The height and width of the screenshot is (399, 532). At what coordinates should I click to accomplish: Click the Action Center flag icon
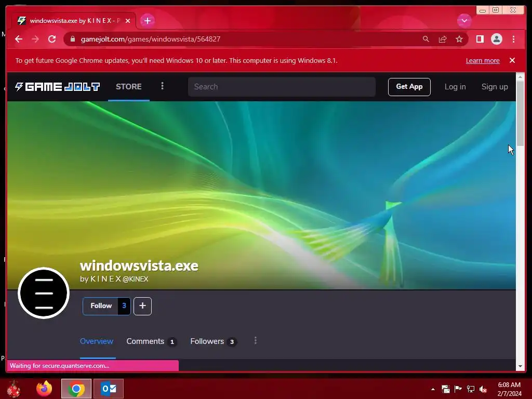pos(458,389)
